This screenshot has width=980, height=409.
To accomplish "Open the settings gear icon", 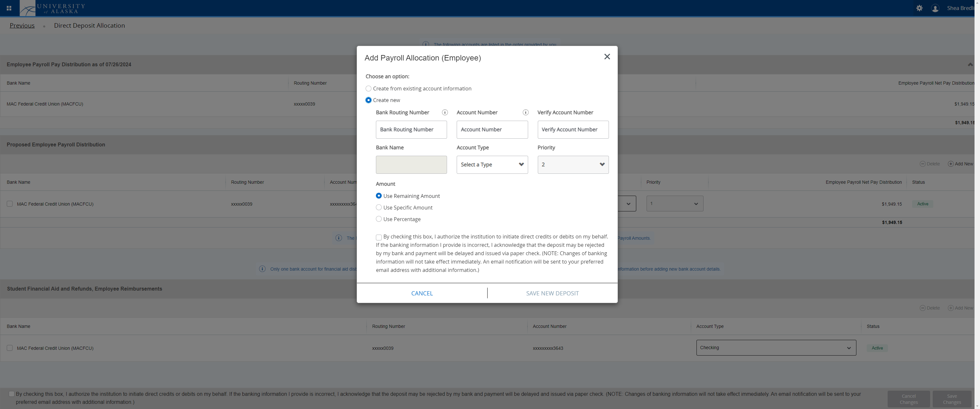I will [919, 8].
